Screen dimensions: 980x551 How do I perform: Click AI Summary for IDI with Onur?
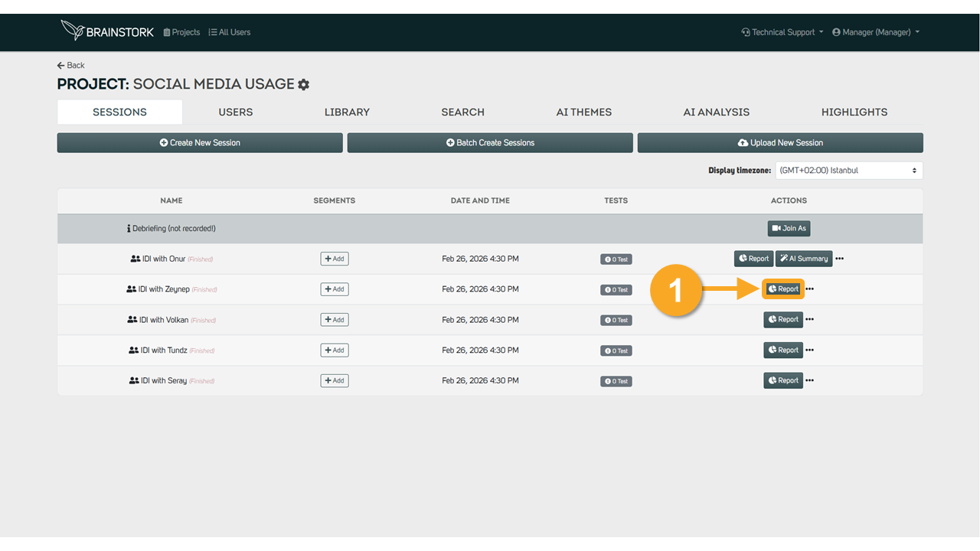[x=804, y=259]
